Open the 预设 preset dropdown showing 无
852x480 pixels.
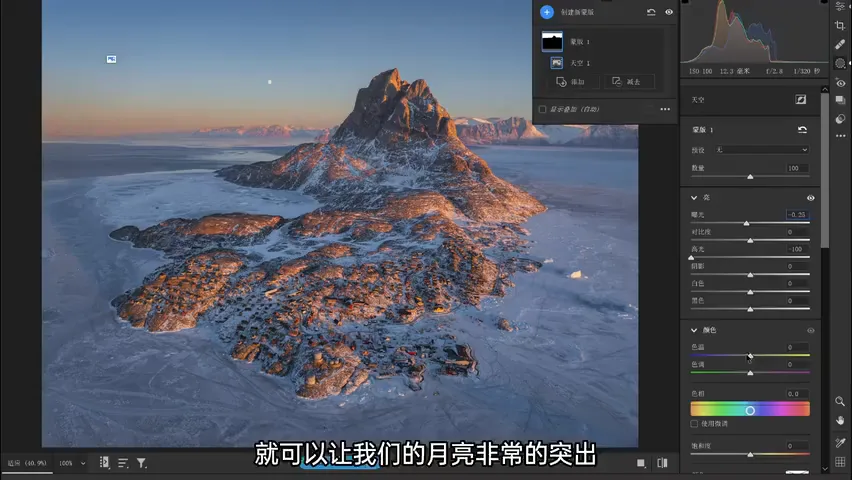pyautogui.click(x=762, y=149)
